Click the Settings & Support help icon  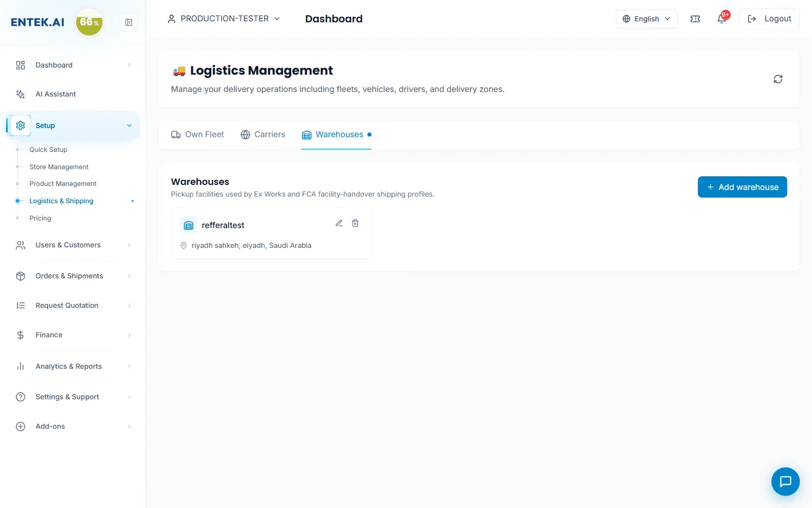pos(20,397)
